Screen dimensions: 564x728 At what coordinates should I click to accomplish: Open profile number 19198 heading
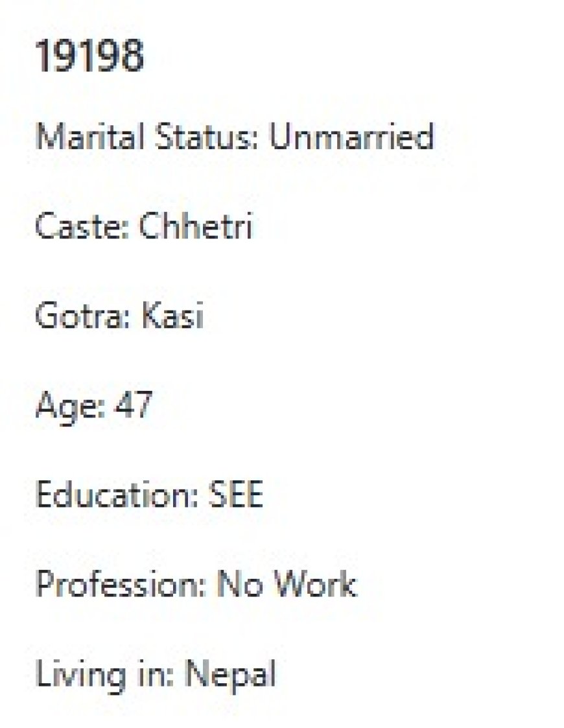89,56
